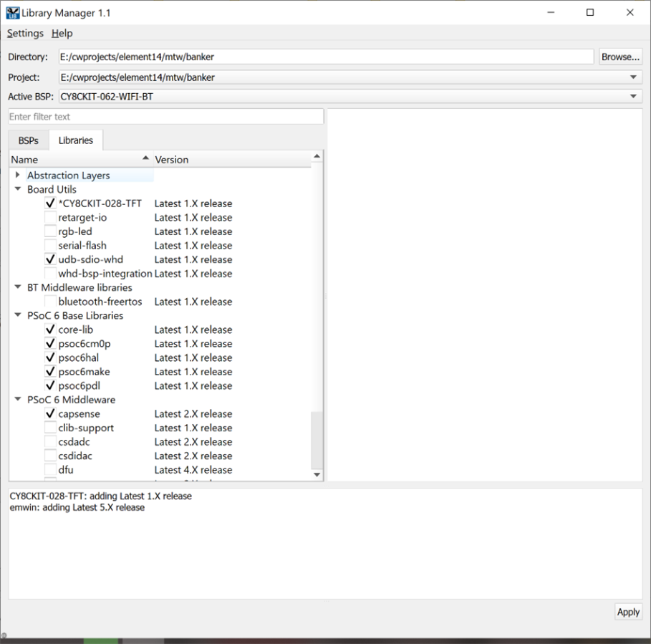Select the version cell for bluetooth-freertos

click(193, 302)
